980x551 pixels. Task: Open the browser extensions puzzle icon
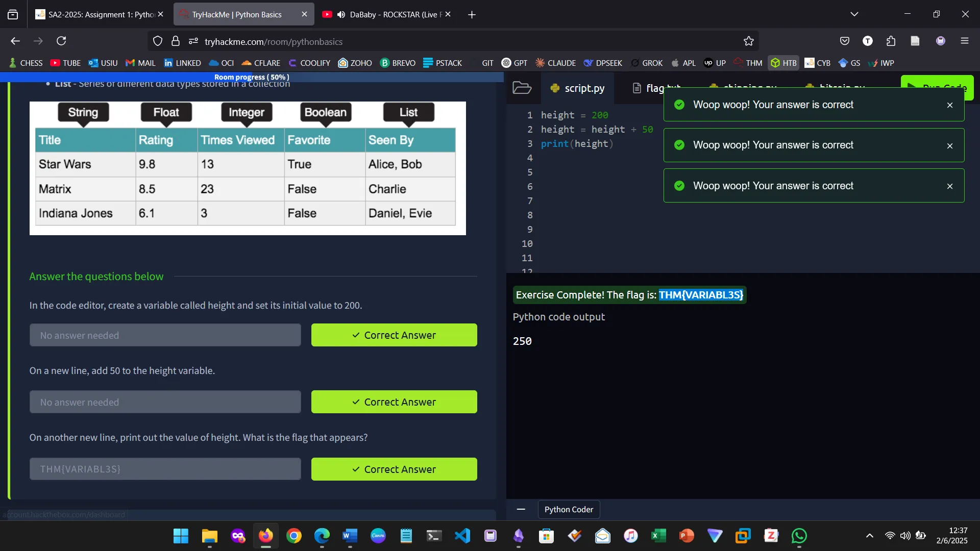891,41
